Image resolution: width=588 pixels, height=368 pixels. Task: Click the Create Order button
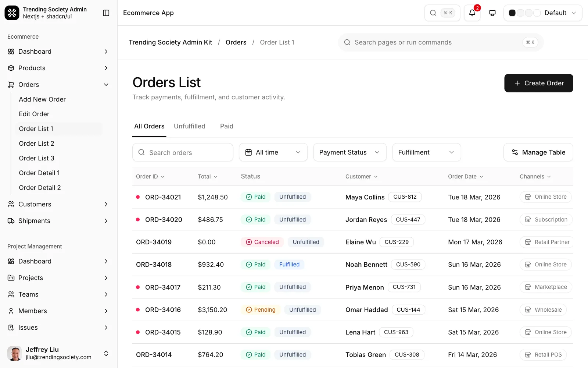coord(539,83)
